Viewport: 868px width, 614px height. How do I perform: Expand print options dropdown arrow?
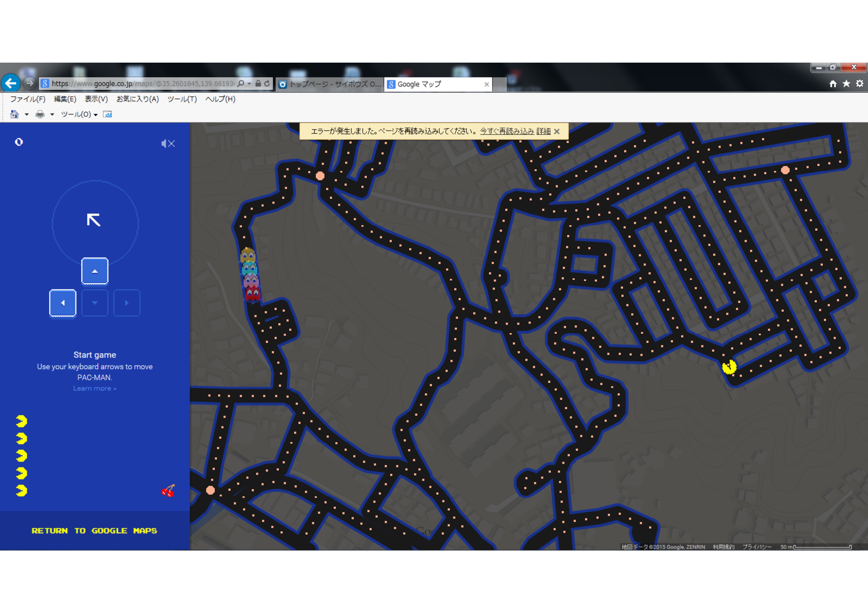pyautogui.click(x=52, y=115)
